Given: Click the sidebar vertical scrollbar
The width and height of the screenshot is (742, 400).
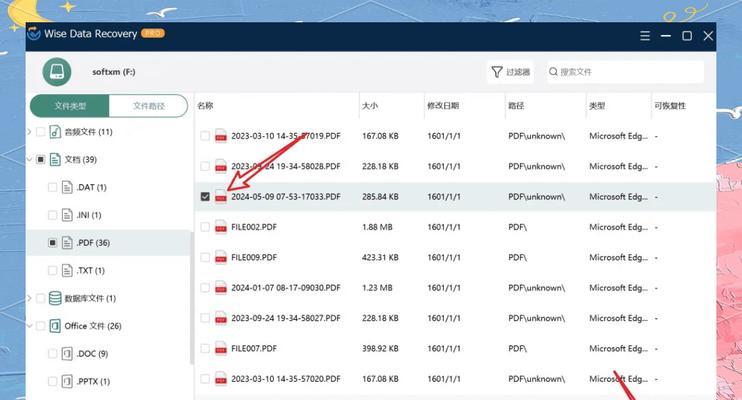Looking at the screenshot, I should 192,298.
